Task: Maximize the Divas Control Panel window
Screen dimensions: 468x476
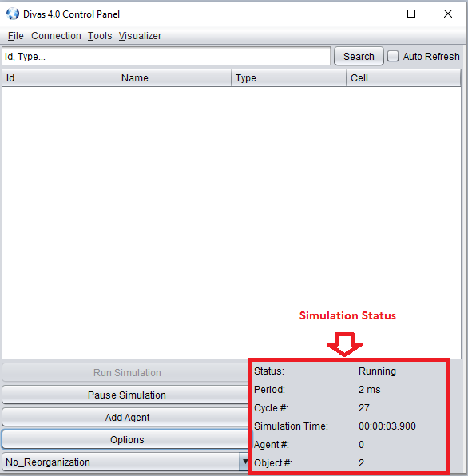Action: (411, 14)
